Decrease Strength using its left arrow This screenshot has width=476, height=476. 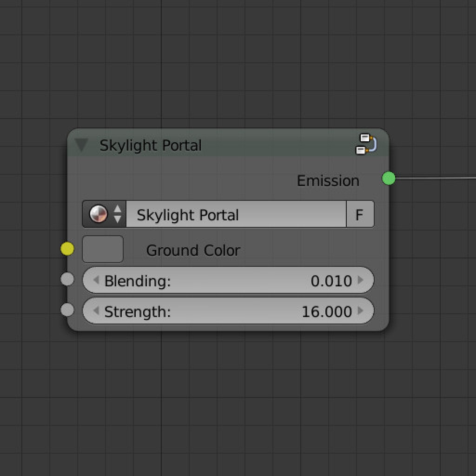[96, 311]
